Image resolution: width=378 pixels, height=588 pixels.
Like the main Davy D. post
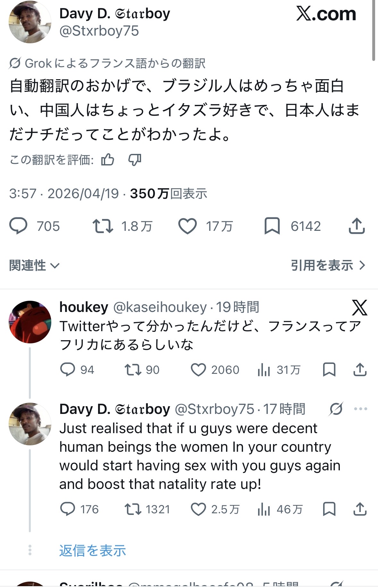(x=188, y=226)
